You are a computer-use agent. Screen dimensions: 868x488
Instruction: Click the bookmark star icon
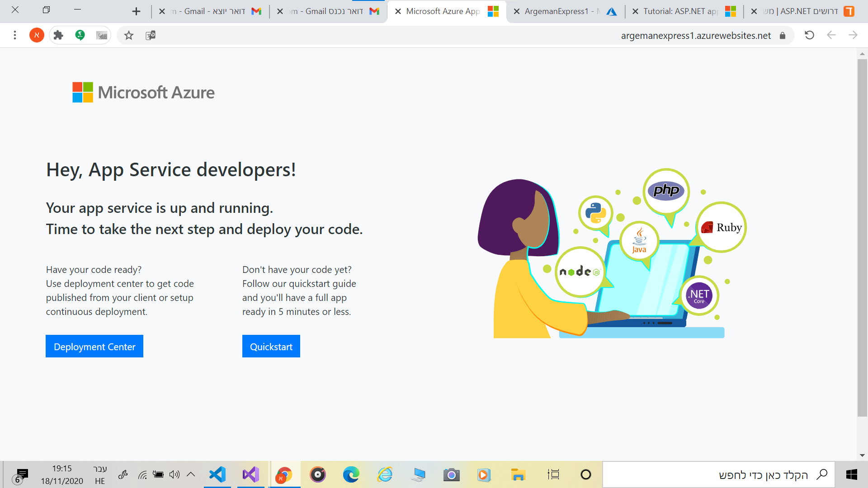click(x=129, y=35)
